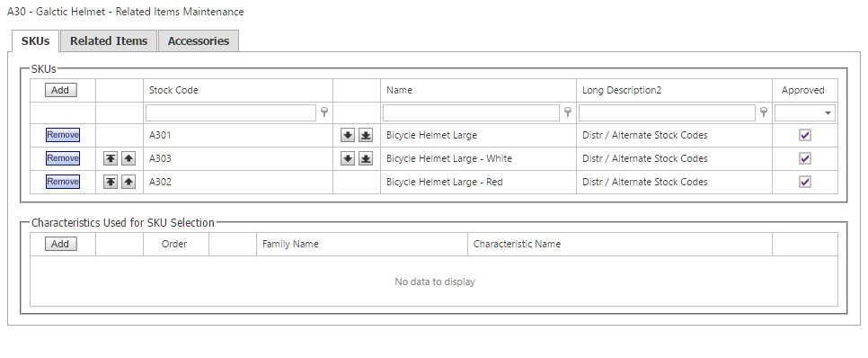868x358 pixels.
Task: Uncheck Approved for Bicycle Helmet Large
Action: pyautogui.click(x=805, y=135)
